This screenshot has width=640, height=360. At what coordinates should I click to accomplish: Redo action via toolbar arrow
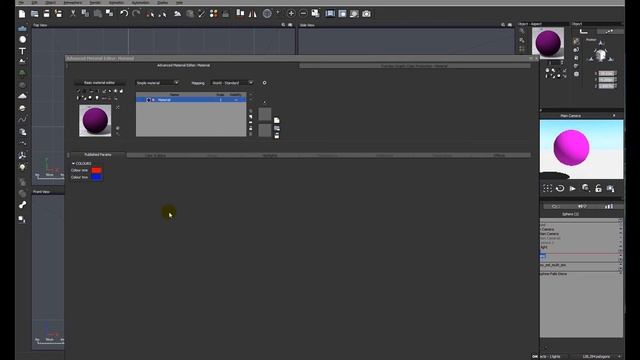pyautogui.click(x=136, y=13)
